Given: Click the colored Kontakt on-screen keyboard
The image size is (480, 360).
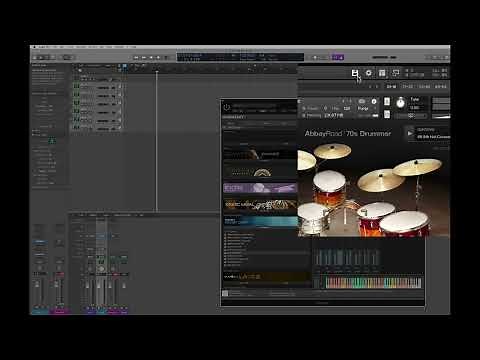Looking at the screenshot, I should point(373,283).
